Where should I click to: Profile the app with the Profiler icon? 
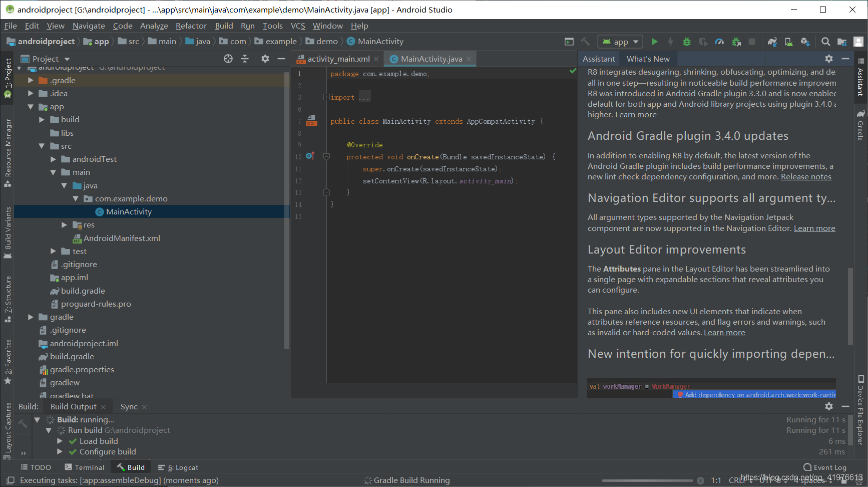point(719,42)
